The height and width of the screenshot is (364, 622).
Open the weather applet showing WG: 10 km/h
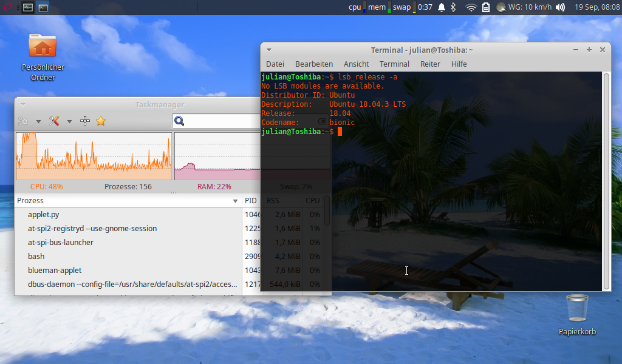524,7
